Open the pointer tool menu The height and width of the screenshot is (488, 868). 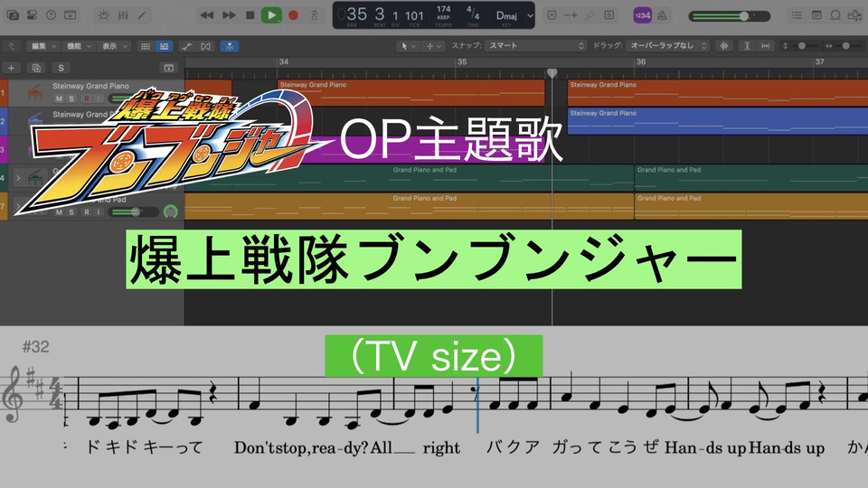408,46
